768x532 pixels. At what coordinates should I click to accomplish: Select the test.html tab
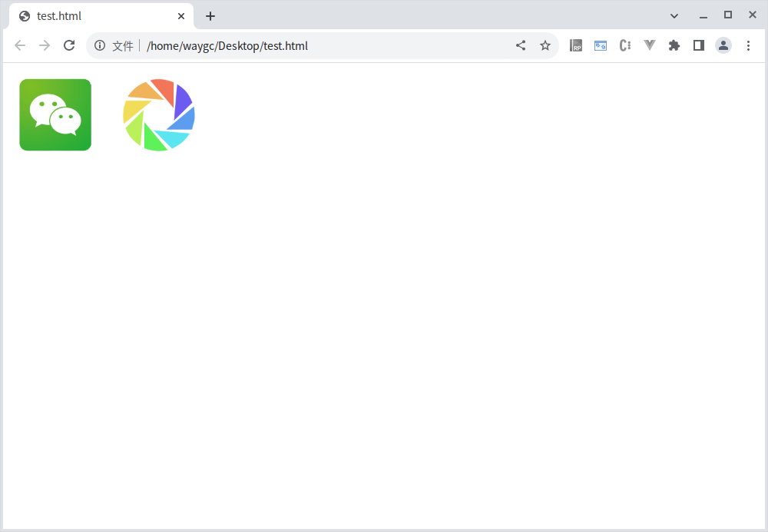(101, 16)
